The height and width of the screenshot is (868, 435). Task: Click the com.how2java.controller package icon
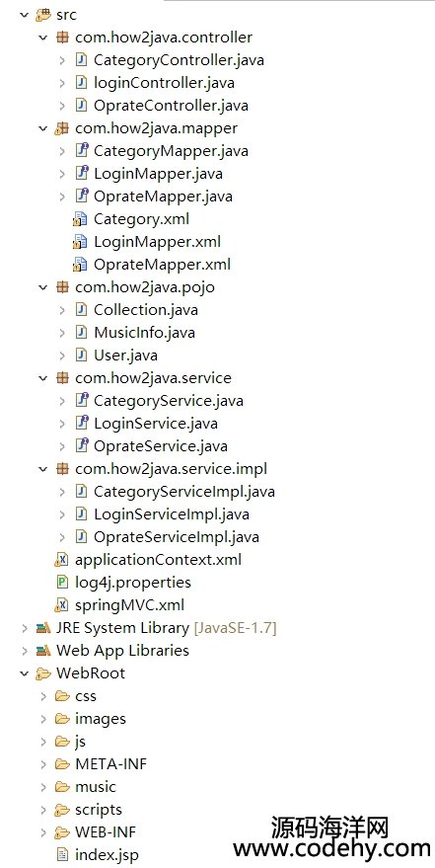coord(62,38)
